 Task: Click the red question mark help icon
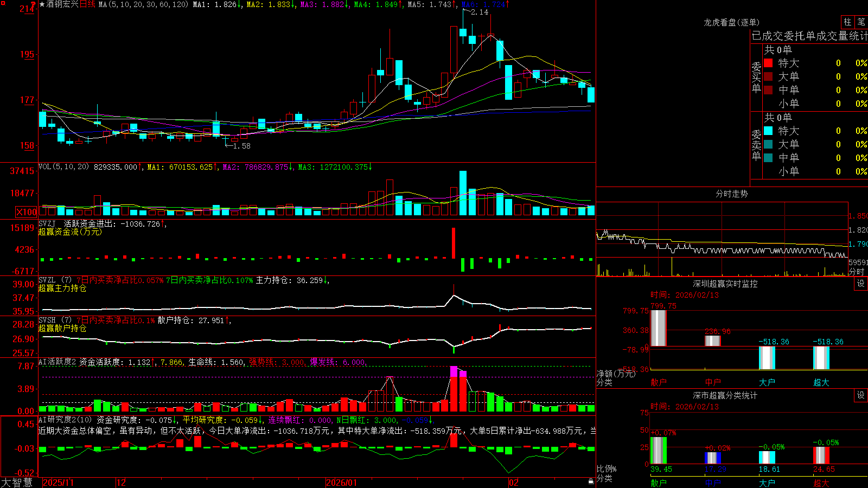coord(34,5)
